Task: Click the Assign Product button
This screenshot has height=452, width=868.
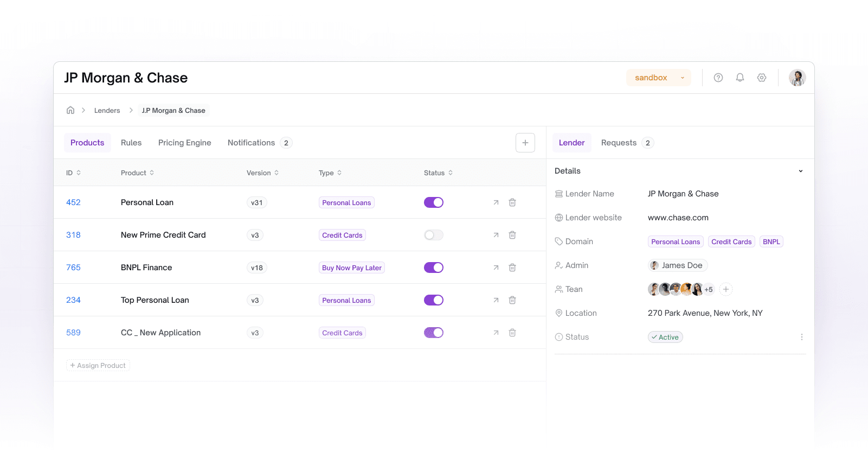Action: tap(98, 365)
